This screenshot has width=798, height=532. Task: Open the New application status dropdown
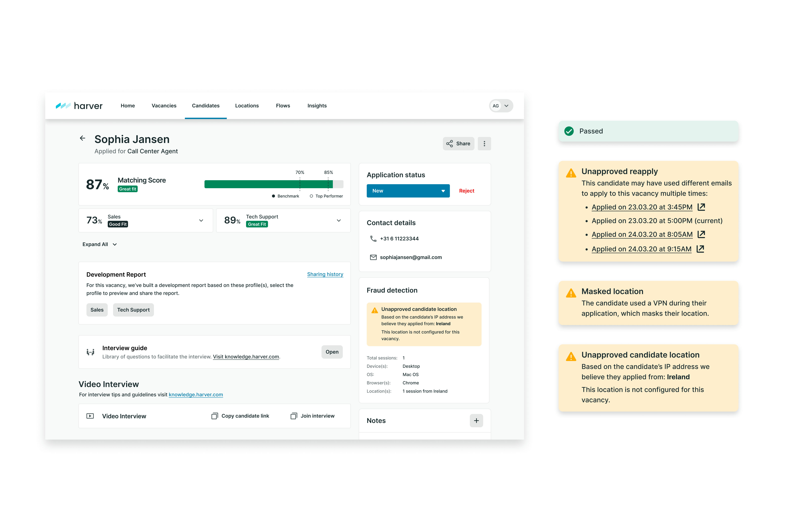click(x=408, y=191)
